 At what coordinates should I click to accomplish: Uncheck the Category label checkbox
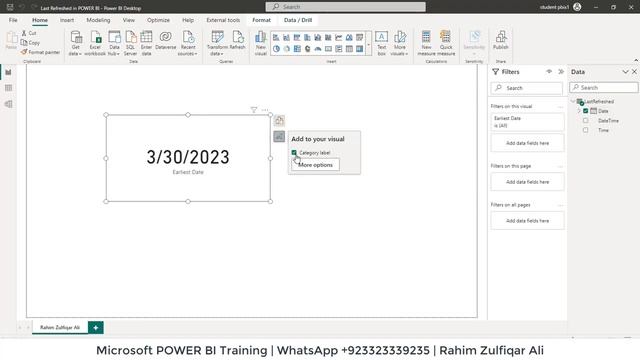pos(294,153)
